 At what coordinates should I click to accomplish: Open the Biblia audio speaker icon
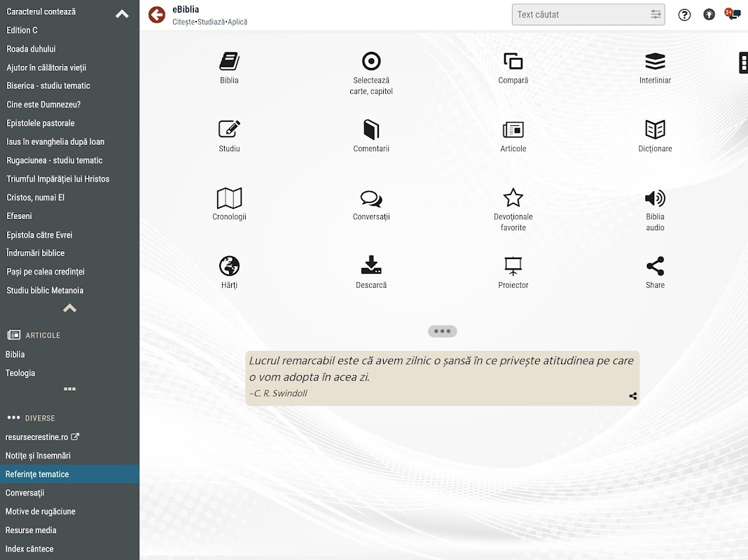pos(655,198)
